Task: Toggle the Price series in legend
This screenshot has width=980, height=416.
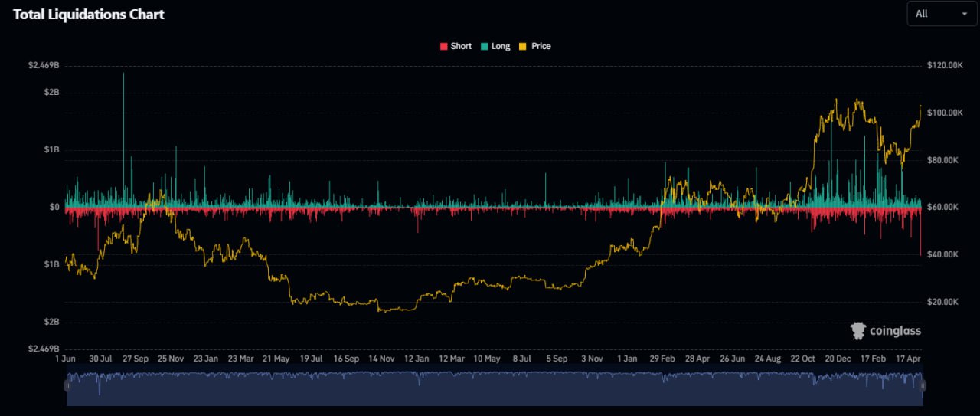Action: pos(535,46)
